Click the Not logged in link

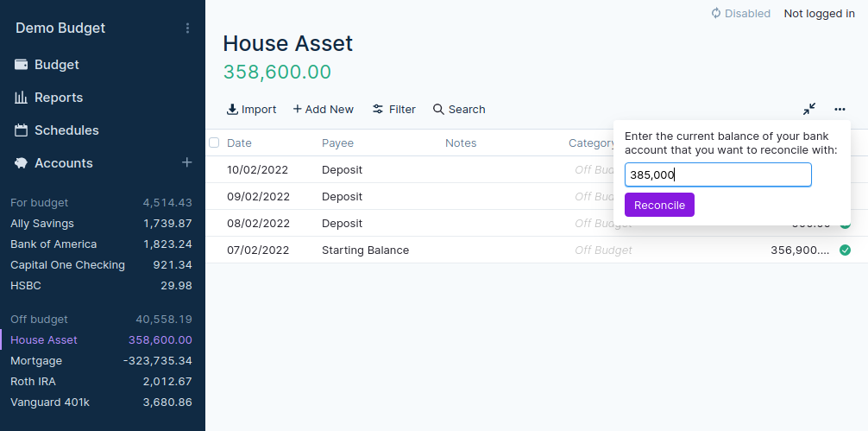819,14
